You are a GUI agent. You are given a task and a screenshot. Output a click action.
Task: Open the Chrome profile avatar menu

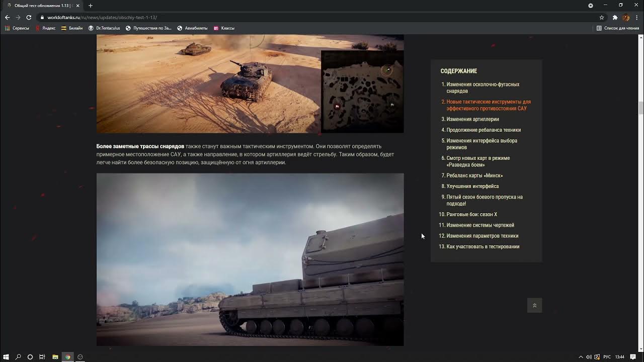[626, 17]
